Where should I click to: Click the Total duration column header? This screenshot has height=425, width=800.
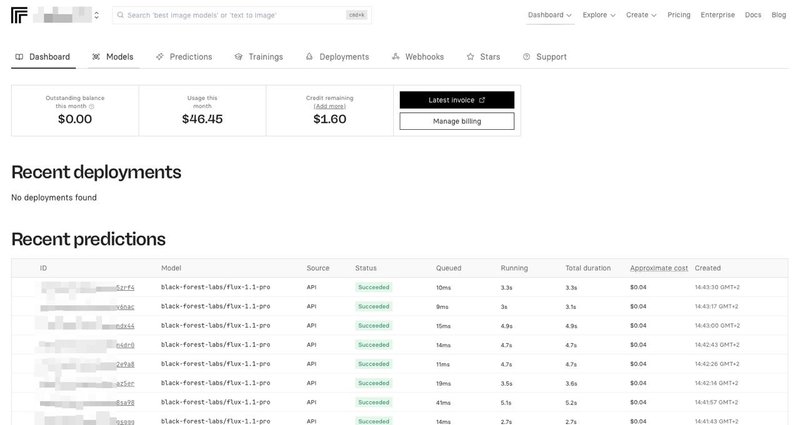[x=588, y=268]
